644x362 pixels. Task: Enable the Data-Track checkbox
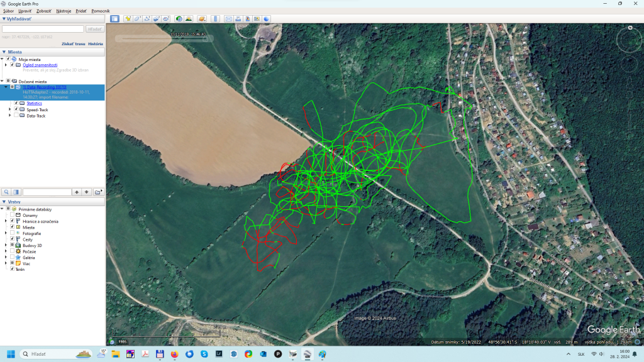point(16,116)
